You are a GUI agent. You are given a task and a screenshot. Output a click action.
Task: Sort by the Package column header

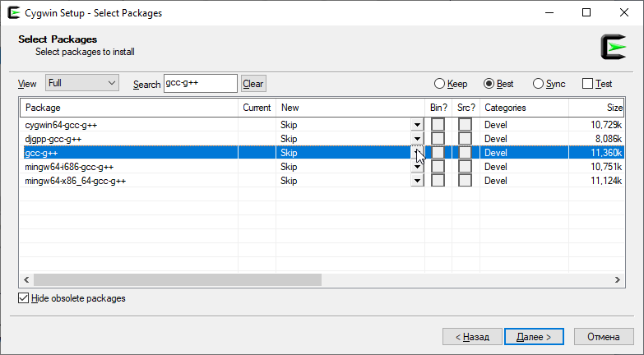[128, 108]
